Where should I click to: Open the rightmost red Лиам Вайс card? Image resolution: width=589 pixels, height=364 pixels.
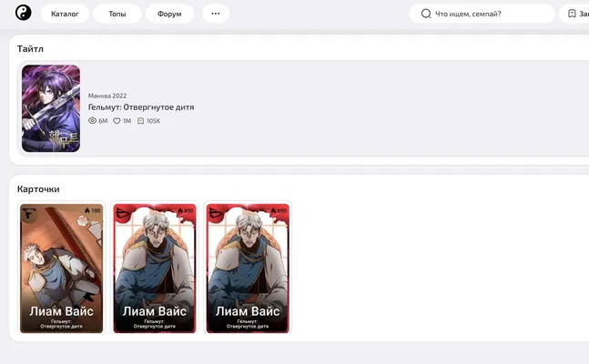tap(248, 268)
